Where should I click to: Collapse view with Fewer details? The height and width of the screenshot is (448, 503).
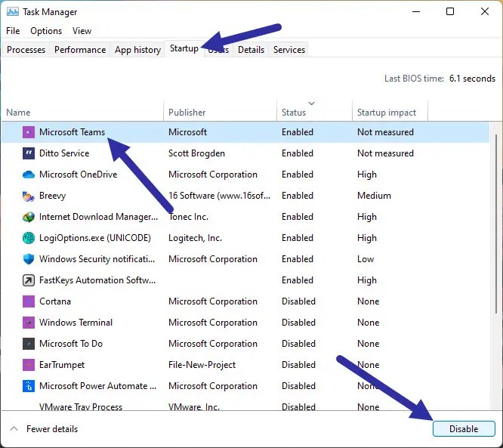[45, 429]
